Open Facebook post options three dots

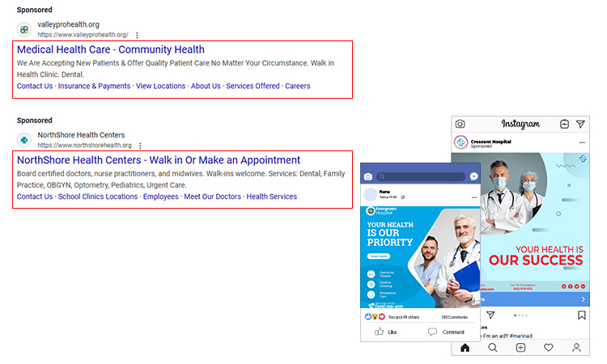[474, 197]
